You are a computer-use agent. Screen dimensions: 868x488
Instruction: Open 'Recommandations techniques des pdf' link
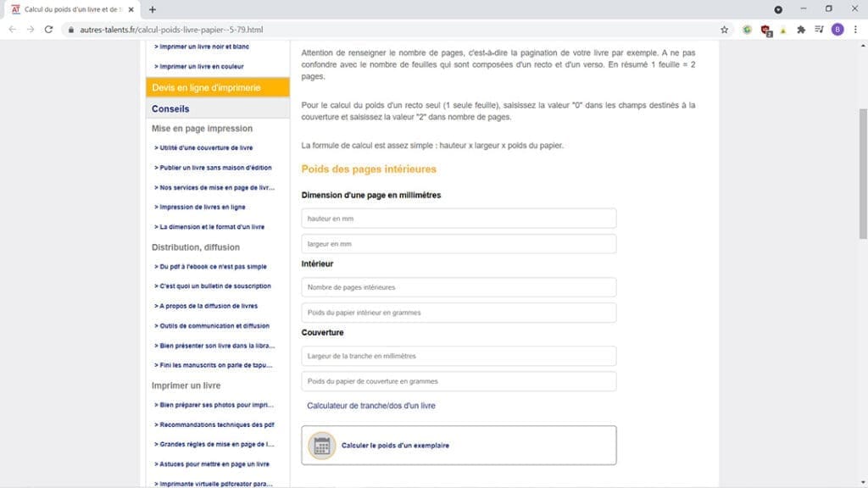(214, 425)
